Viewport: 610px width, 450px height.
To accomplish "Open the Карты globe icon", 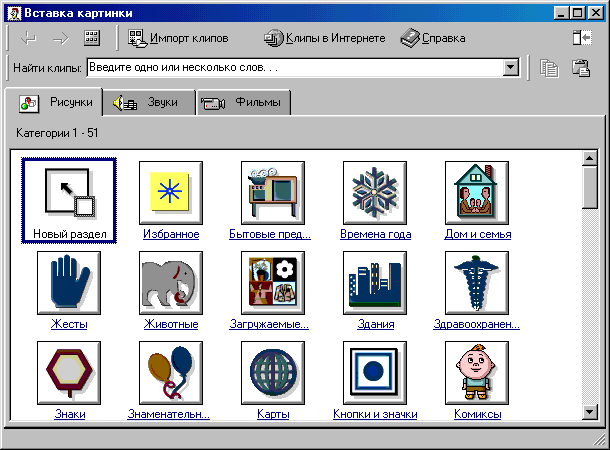I will pos(273,373).
